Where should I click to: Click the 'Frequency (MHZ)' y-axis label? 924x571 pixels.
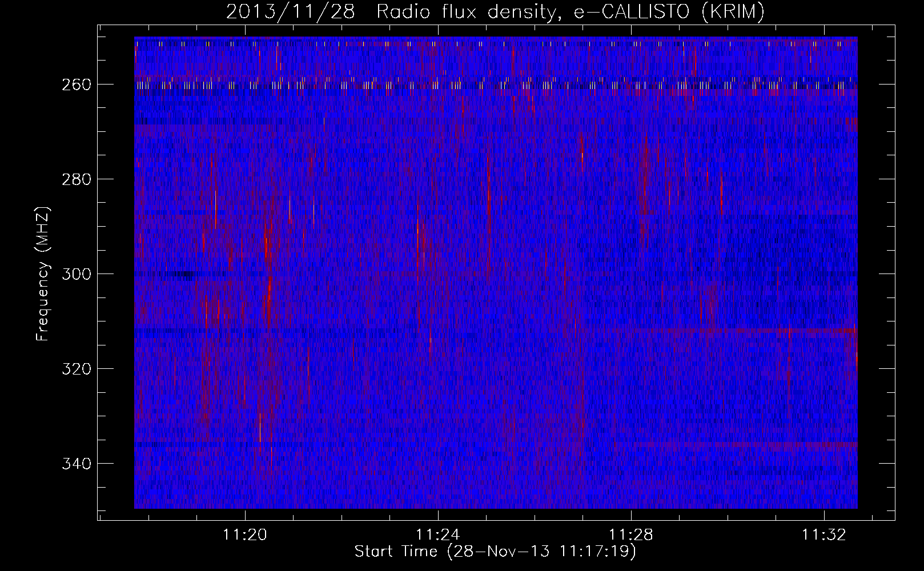[x=43, y=274]
